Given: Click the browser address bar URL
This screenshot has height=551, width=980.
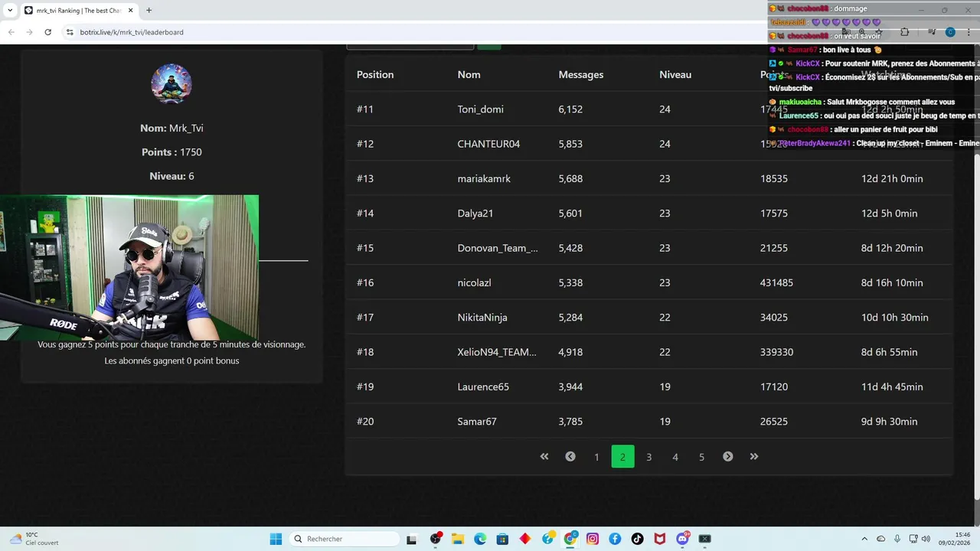Looking at the screenshot, I should 132,32.
